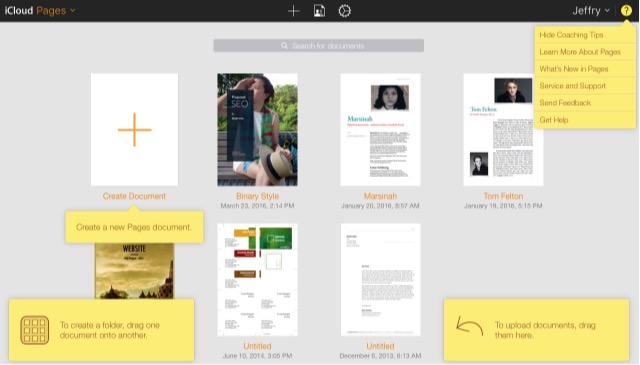Click Untitled title dated June 10, 2014
The image size is (640, 365).
click(257, 346)
